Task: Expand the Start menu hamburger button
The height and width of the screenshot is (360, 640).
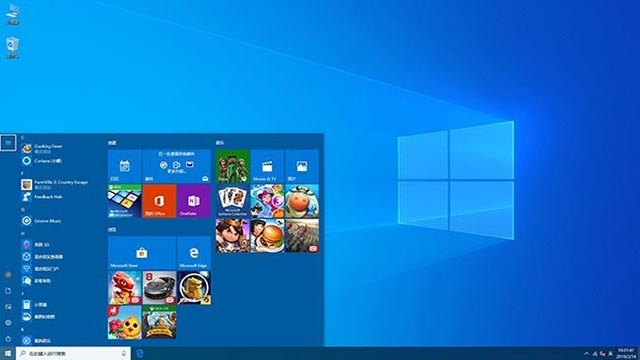Action: tap(8, 143)
